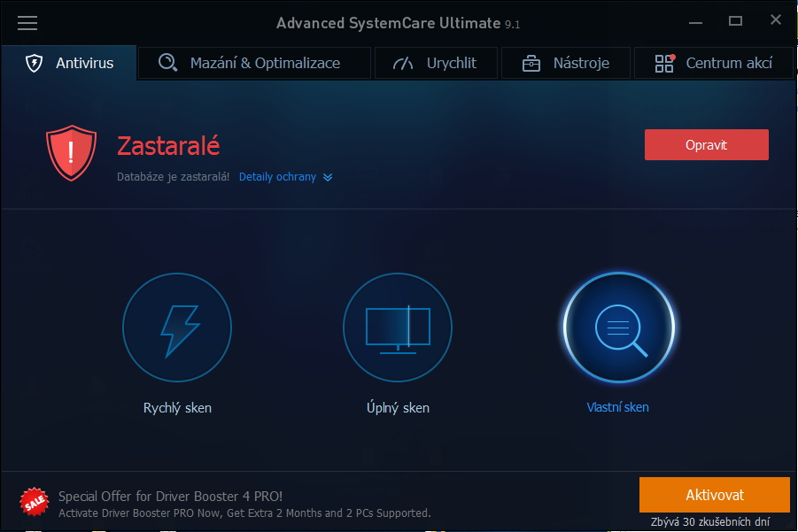798x532 pixels.
Task: Click Zbývá 30 zkušebních dní text
Action: click(710, 522)
